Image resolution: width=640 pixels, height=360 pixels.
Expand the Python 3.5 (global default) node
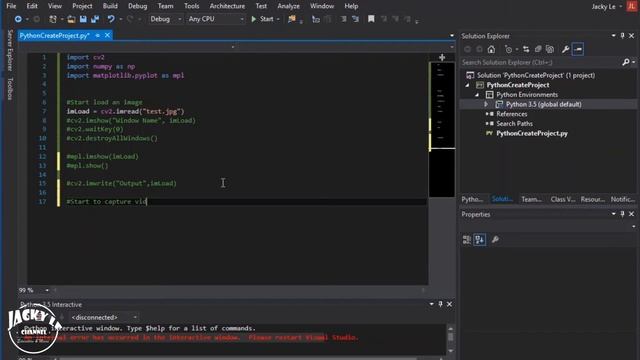click(x=486, y=104)
